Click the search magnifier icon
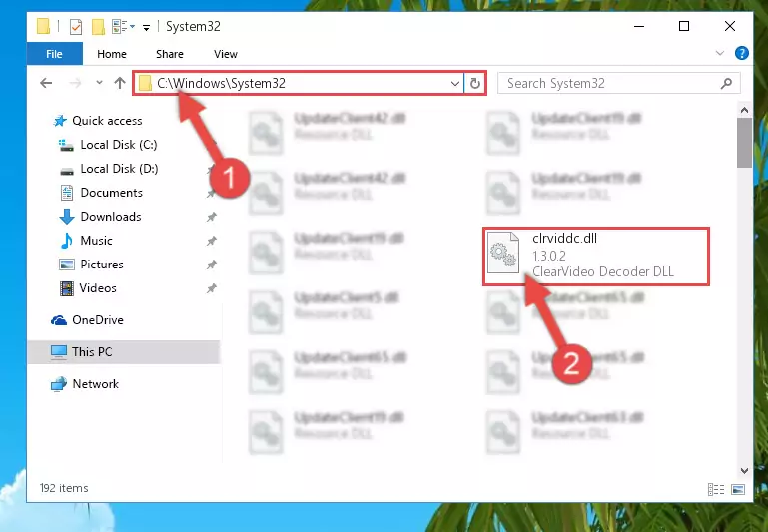Screen dimensions: 768x532 pyautogui.click(x=726, y=83)
